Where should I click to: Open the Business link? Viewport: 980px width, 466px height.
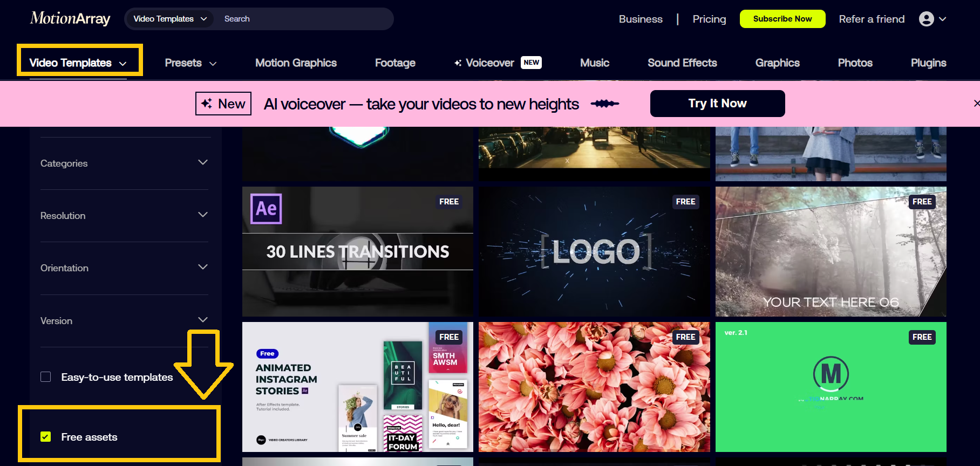pos(641,19)
